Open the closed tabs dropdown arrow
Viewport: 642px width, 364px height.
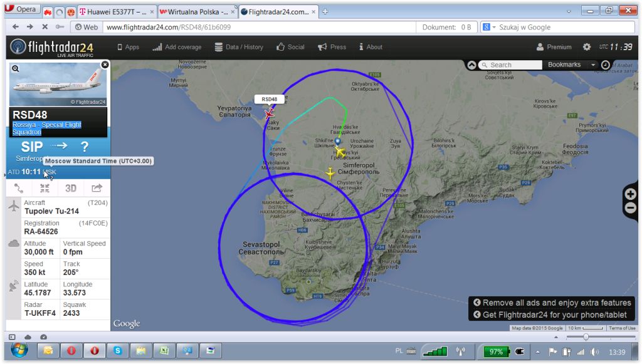[x=569, y=11]
